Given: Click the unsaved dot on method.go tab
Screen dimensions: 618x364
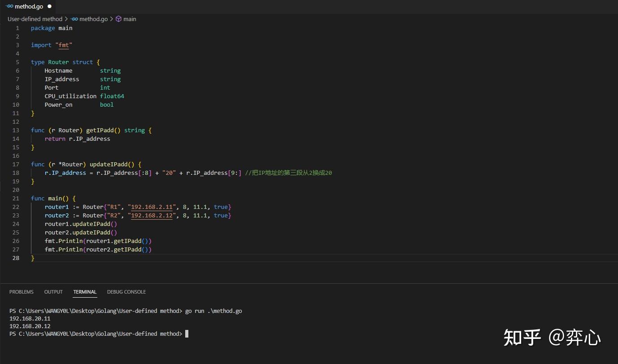Looking at the screenshot, I should pyautogui.click(x=49, y=7).
